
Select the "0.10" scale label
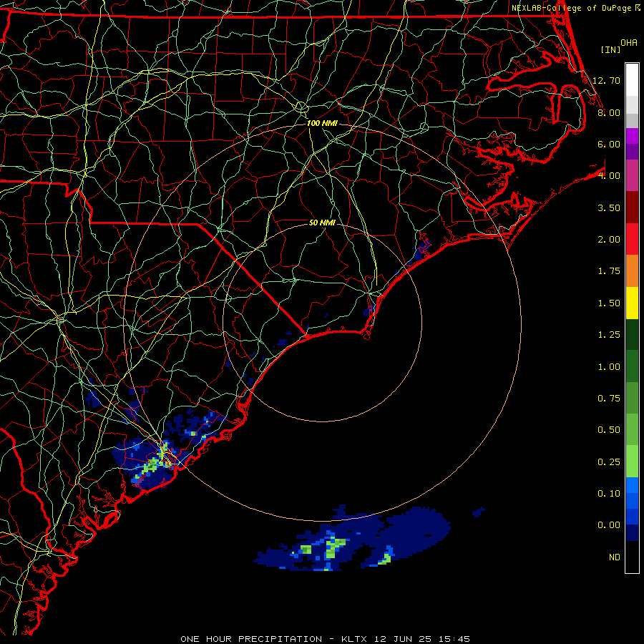pyautogui.click(x=608, y=494)
